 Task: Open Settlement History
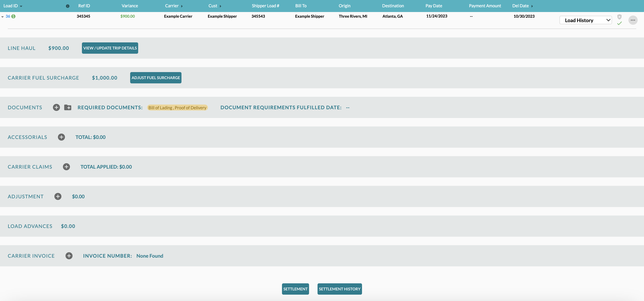339,289
